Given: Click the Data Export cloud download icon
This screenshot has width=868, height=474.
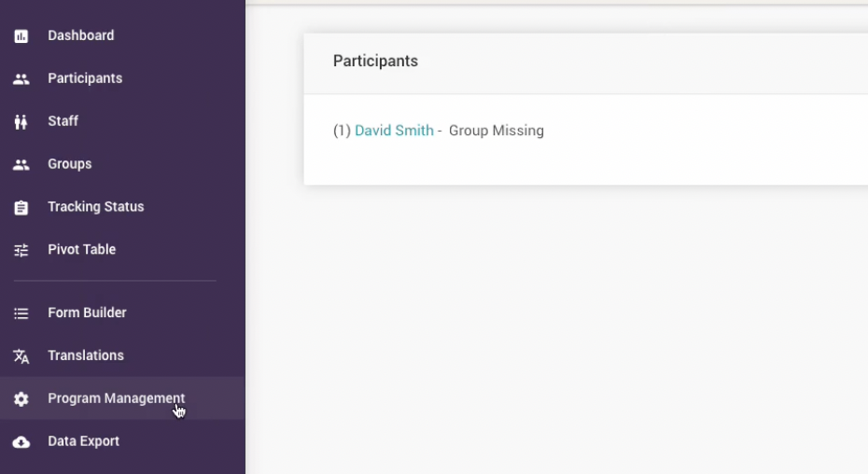Looking at the screenshot, I should click(x=21, y=442).
